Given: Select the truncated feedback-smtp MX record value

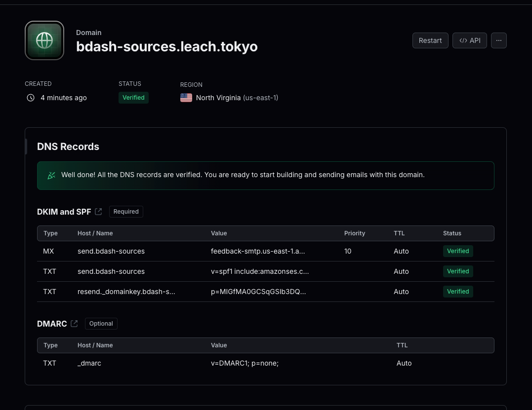Looking at the screenshot, I should click(258, 251).
